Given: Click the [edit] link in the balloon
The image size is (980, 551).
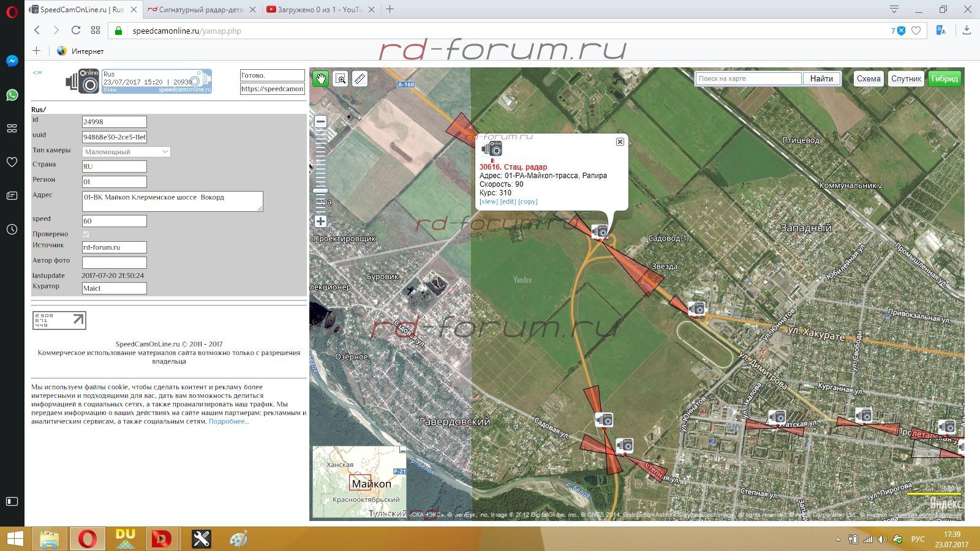Looking at the screenshot, I should click(x=508, y=201).
